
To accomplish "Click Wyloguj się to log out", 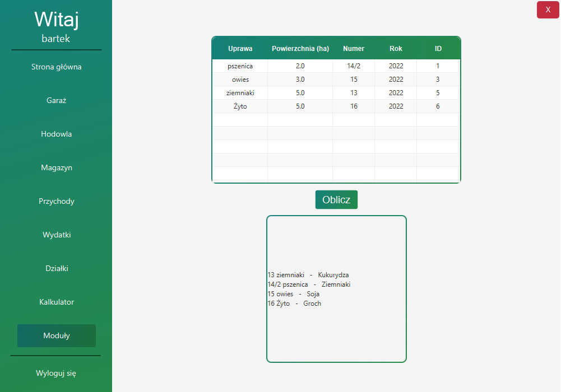I will (x=56, y=373).
